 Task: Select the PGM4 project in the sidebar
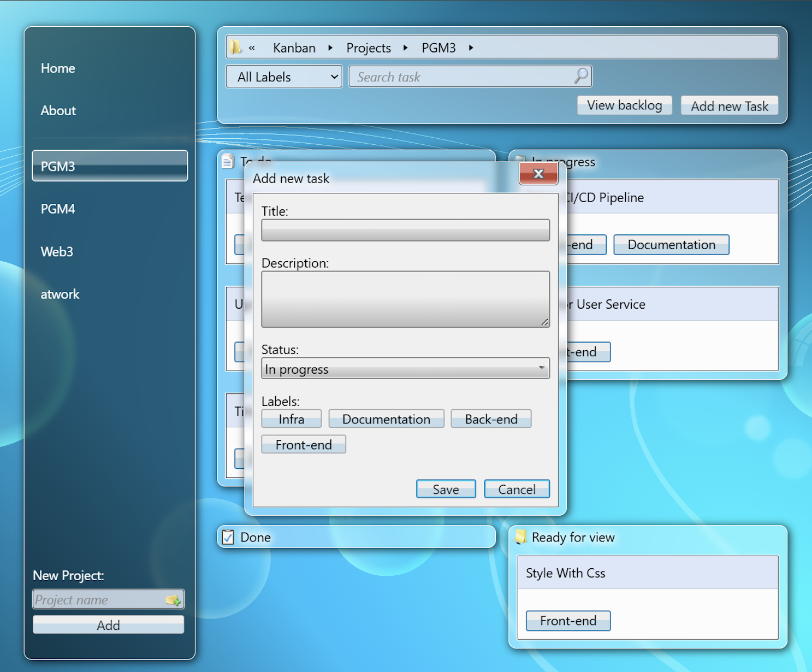58,209
